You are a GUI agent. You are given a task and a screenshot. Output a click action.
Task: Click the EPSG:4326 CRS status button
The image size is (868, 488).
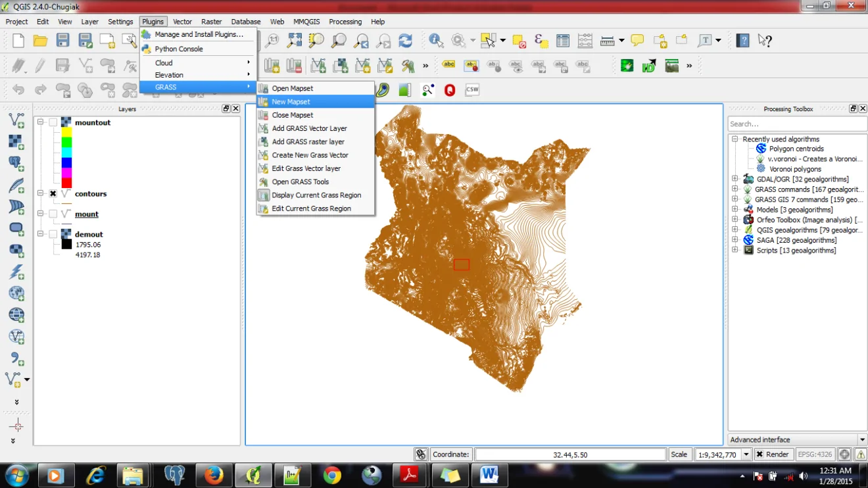pos(815,454)
